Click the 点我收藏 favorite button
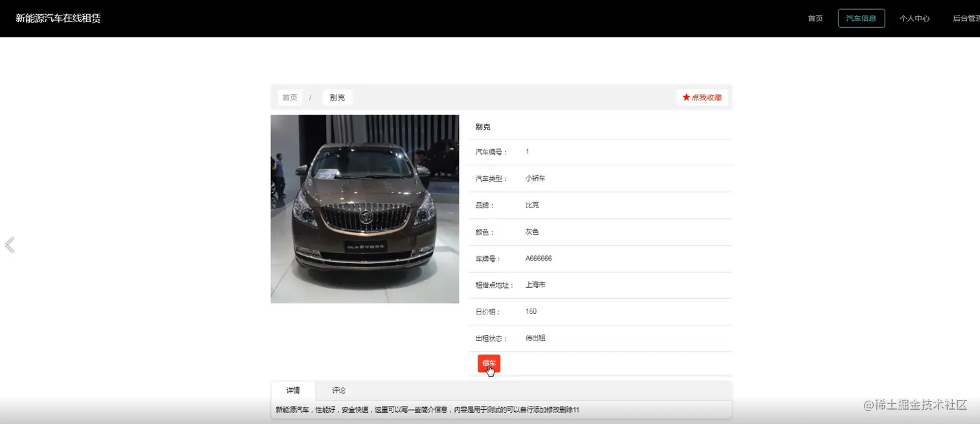 coord(702,97)
